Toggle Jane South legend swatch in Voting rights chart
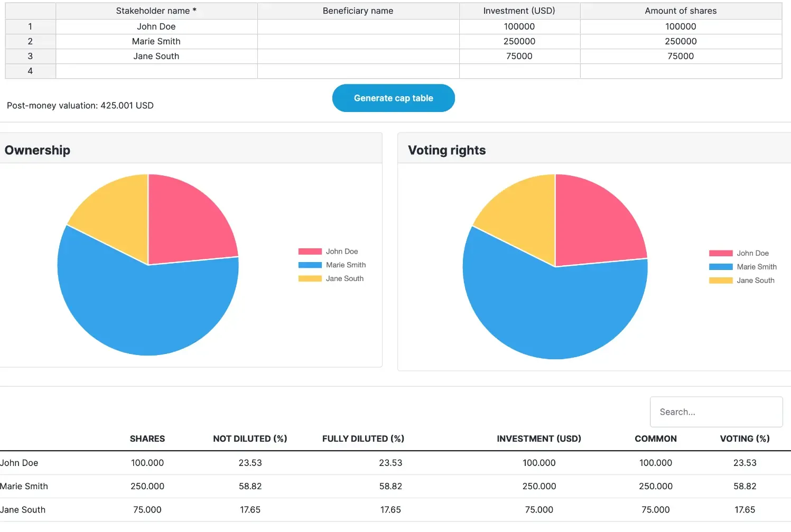Viewport: 791px width, 532px height. pyautogui.click(x=721, y=281)
